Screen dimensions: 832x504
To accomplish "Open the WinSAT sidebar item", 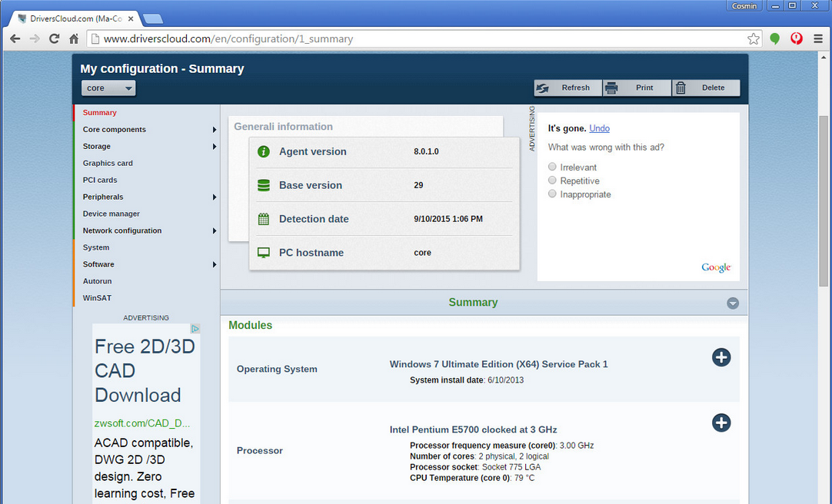I will point(97,298).
